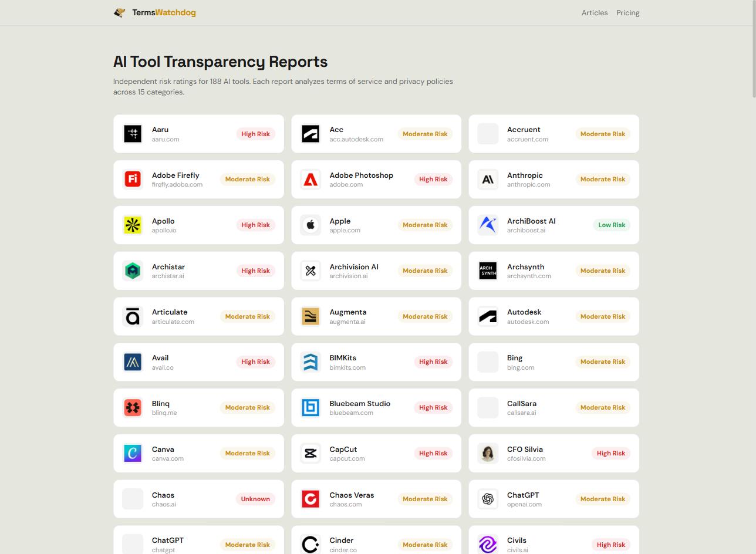Click Canva's Moderate Risk badge
The width and height of the screenshot is (756, 554).
coord(248,453)
